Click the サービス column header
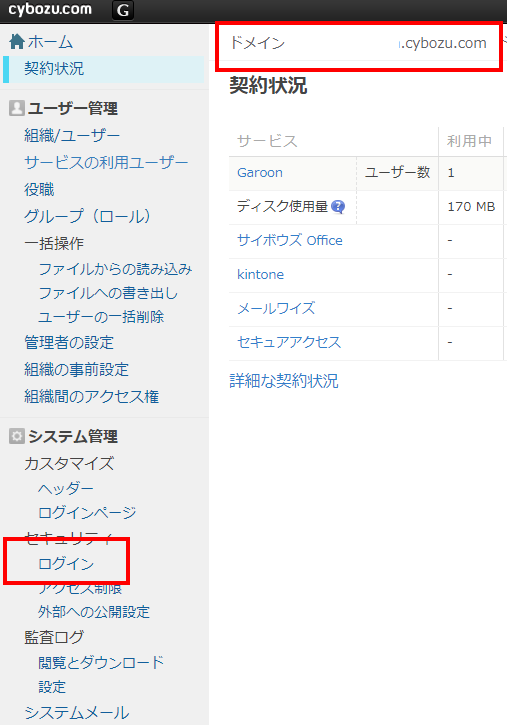The image size is (507, 725). click(267, 141)
